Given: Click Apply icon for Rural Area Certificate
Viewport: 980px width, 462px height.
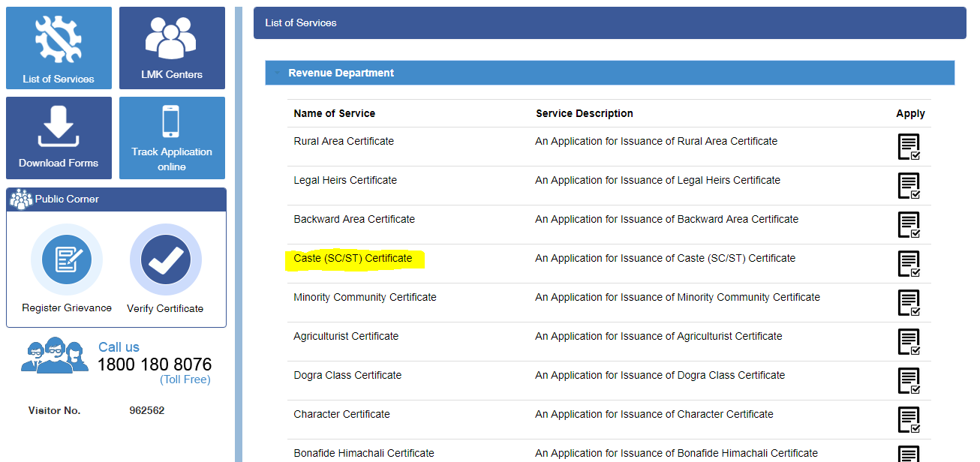Looking at the screenshot, I should [x=910, y=146].
